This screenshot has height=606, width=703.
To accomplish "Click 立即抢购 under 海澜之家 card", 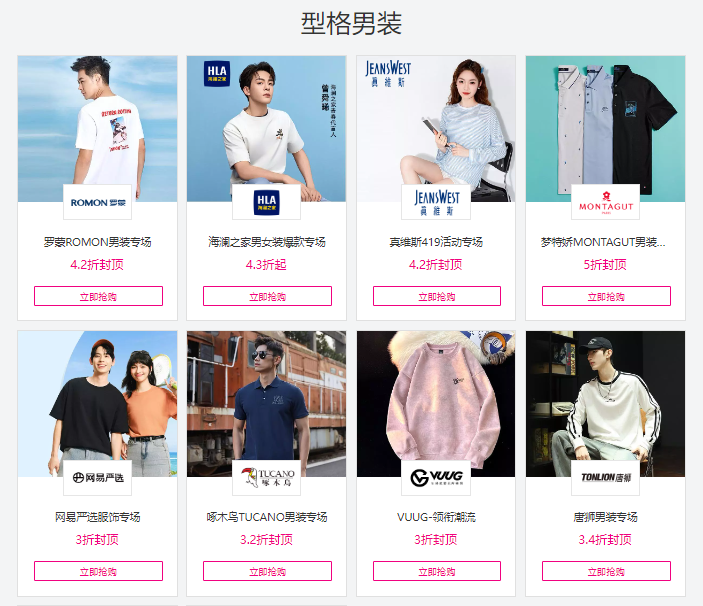I will 267,296.
